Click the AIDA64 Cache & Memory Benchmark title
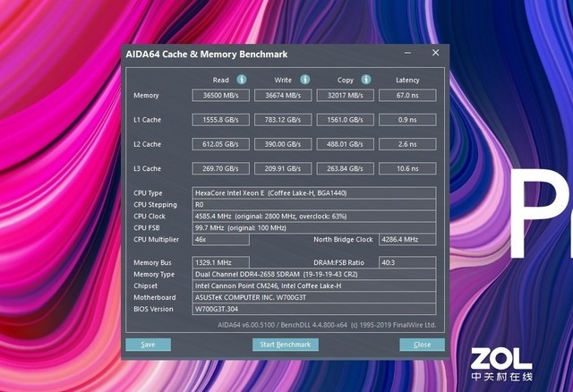 pyautogui.click(x=207, y=55)
